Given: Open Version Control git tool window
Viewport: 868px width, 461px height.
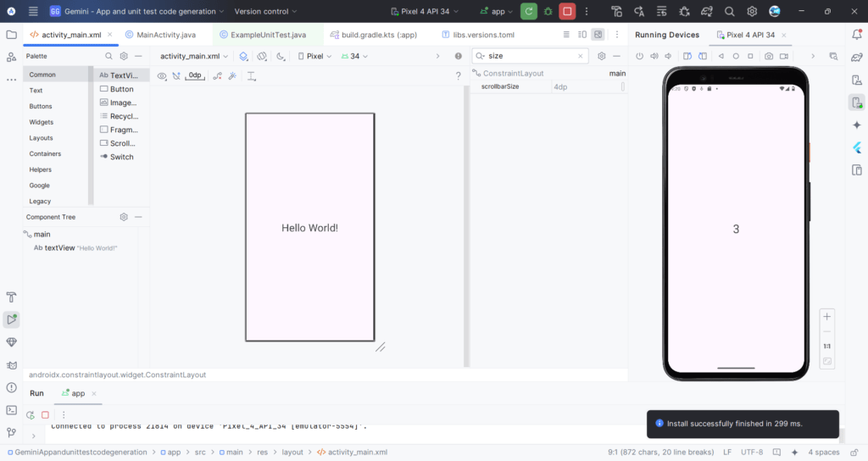Looking at the screenshot, I should pos(11,433).
